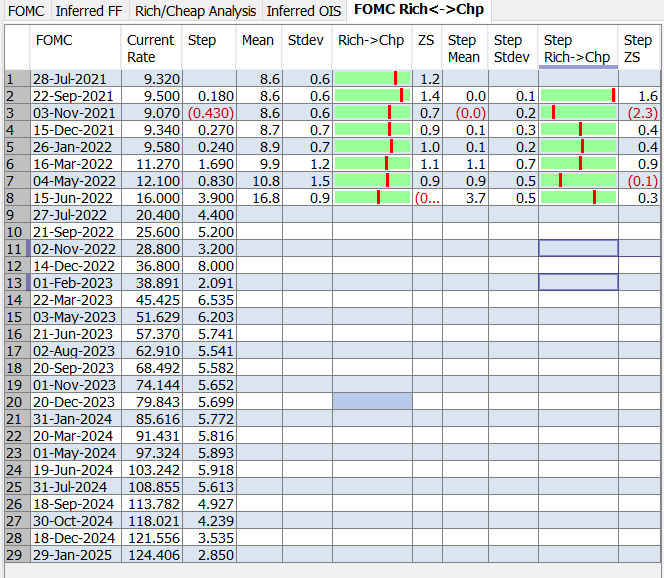
Task: Click the Step Stdev column header
Action: (513, 47)
